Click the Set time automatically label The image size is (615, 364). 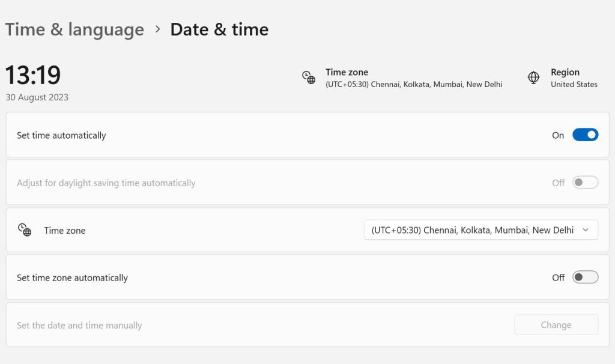[61, 136]
